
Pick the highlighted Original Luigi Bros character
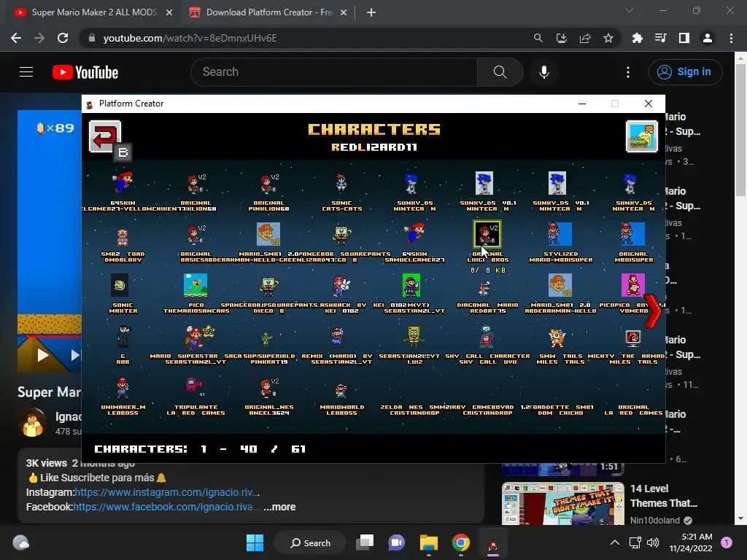click(x=487, y=234)
